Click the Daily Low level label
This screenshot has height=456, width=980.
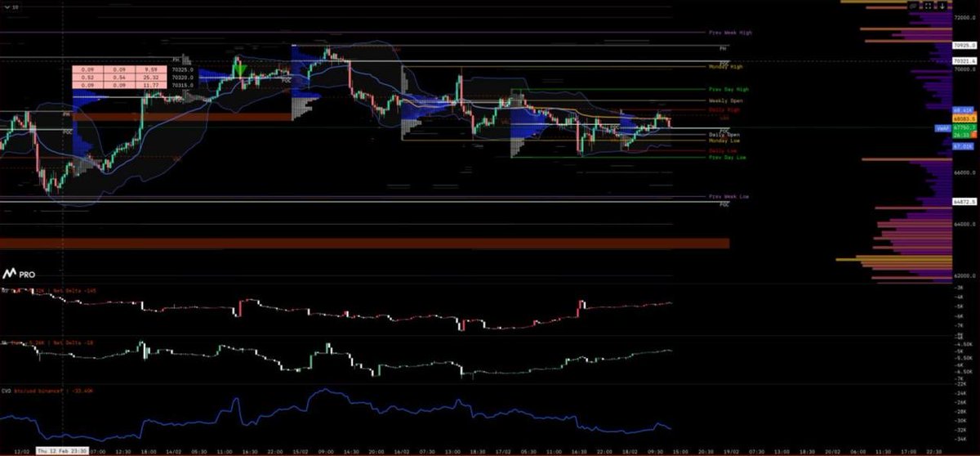click(723, 150)
